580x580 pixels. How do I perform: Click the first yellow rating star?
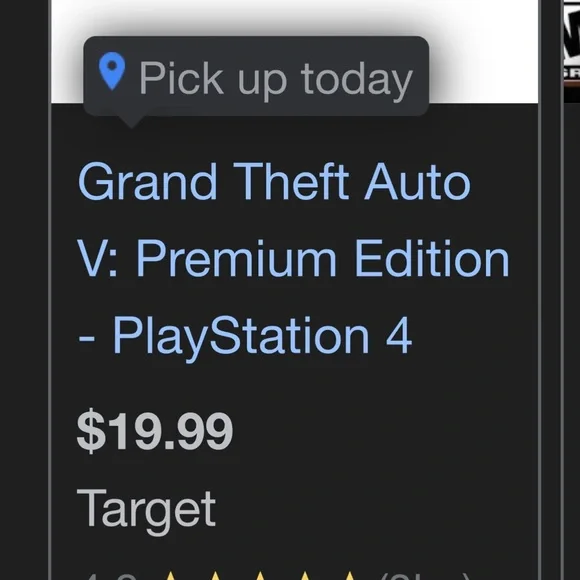tap(171, 576)
